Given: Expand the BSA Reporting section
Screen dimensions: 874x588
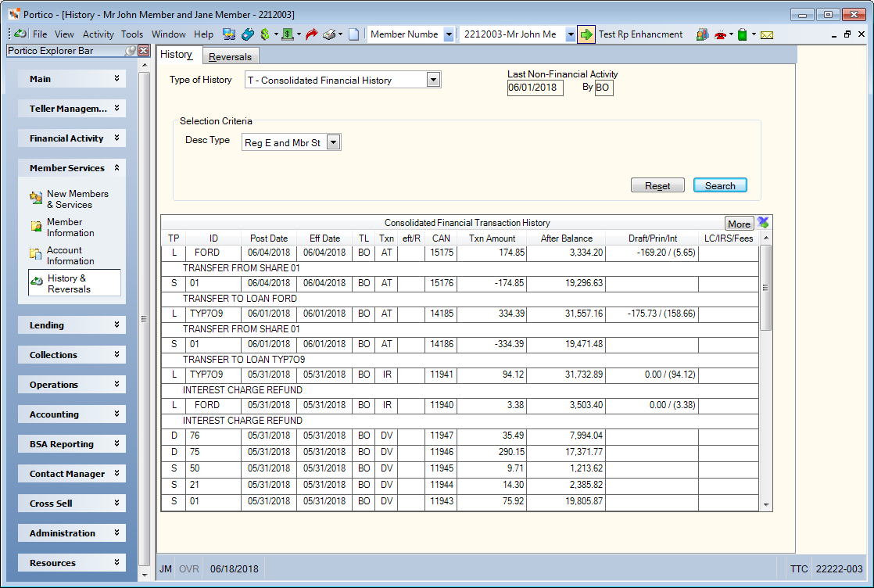Looking at the screenshot, I should [x=71, y=443].
